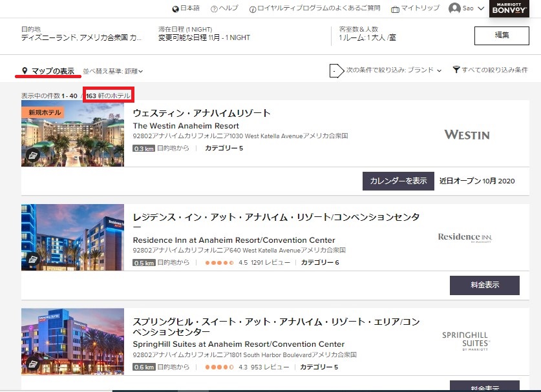Click the globe language icon

pyautogui.click(x=175, y=9)
